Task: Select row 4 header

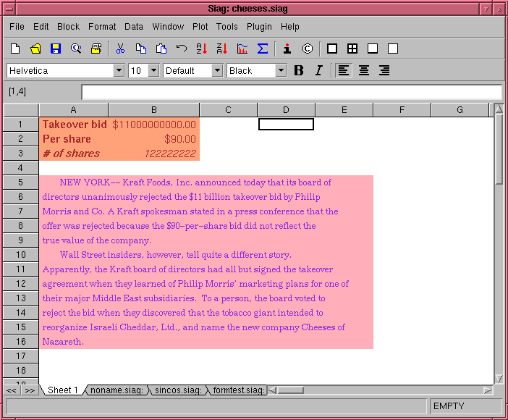Action: [x=21, y=168]
